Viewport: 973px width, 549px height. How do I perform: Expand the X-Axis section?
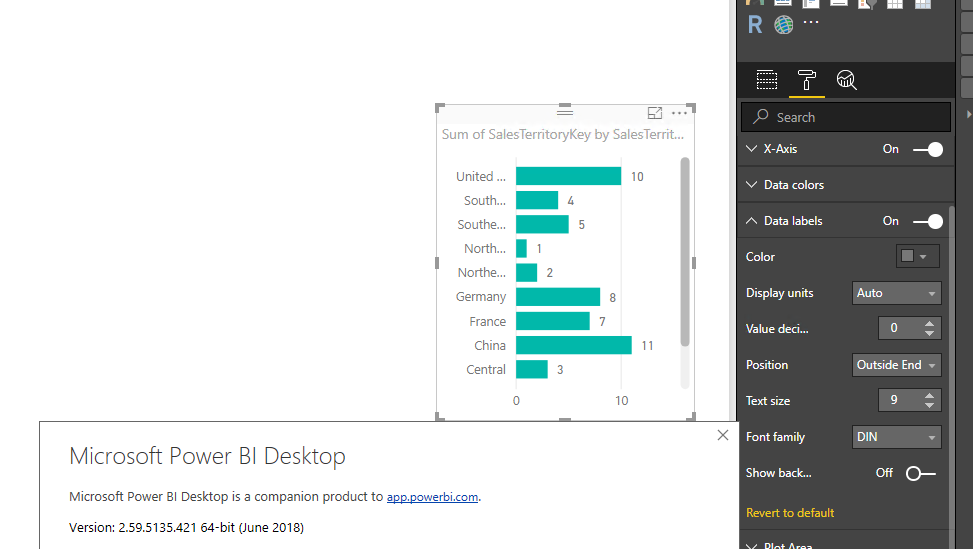pyautogui.click(x=751, y=149)
